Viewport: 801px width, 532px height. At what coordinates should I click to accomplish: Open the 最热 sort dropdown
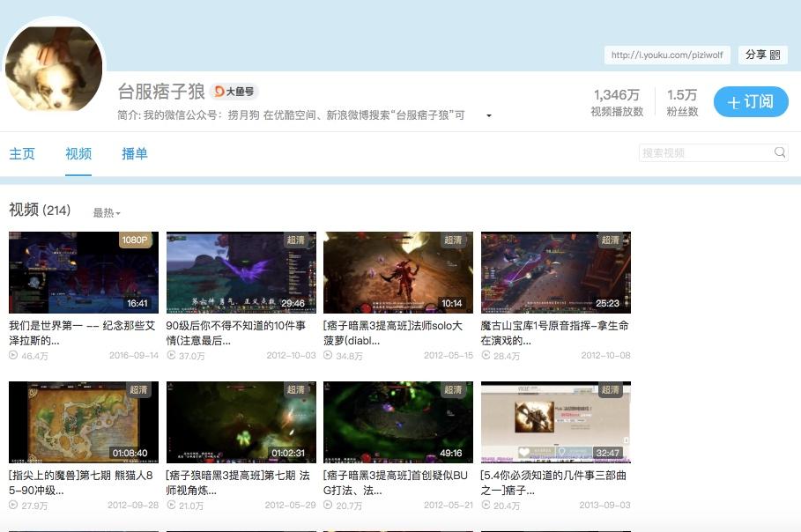pyautogui.click(x=107, y=213)
